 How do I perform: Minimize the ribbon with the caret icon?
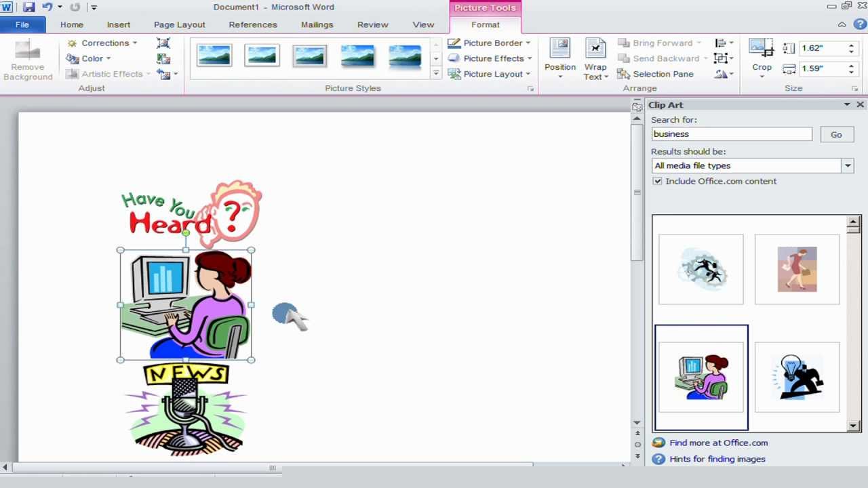pos(842,24)
